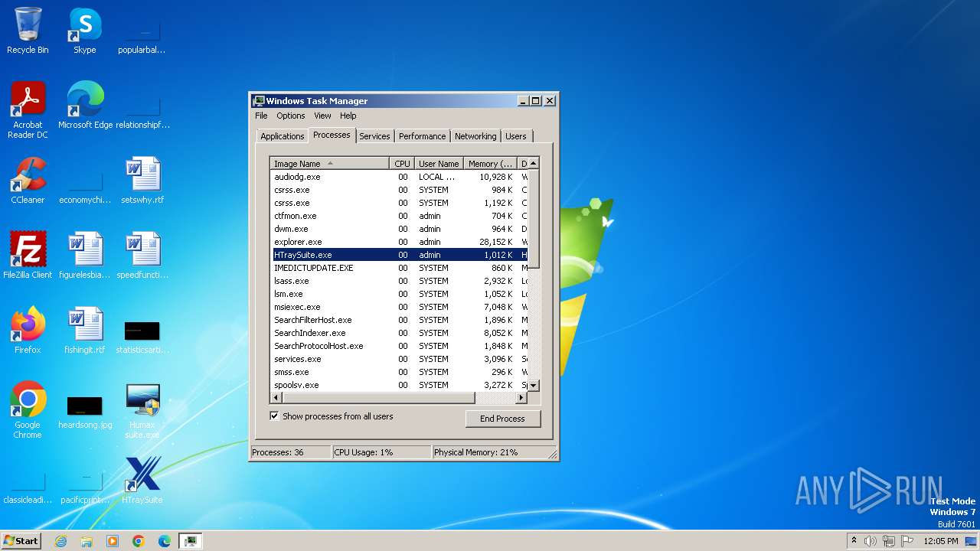The image size is (980, 551).
Task: Switch to the Networking tab
Action: (475, 136)
